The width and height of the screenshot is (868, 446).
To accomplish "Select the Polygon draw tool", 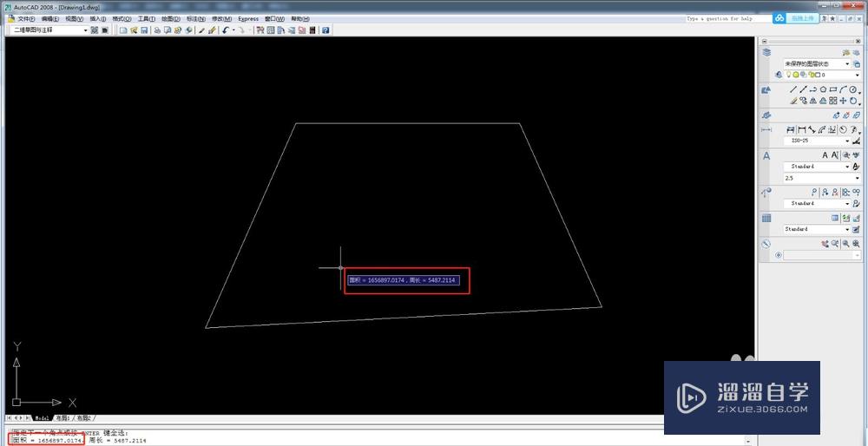I will pos(823,89).
